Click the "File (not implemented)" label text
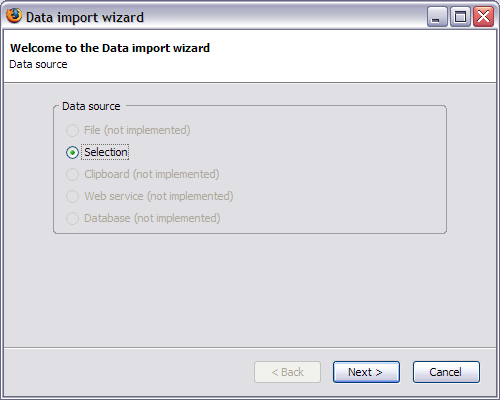This screenshot has height=400, width=500. point(137,130)
